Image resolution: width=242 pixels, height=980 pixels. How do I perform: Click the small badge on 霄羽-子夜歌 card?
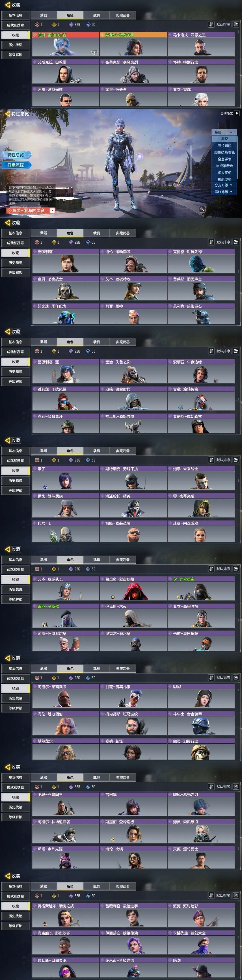tap(45, 624)
